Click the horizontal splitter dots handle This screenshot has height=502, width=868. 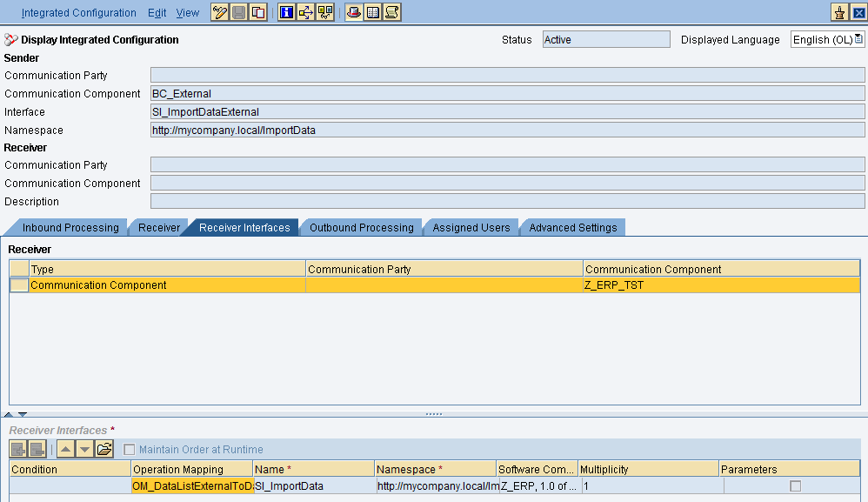(x=434, y=414)
